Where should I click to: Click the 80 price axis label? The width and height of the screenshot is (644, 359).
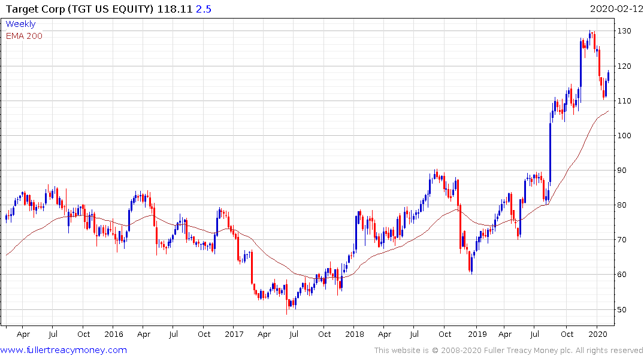coord(622,205)
